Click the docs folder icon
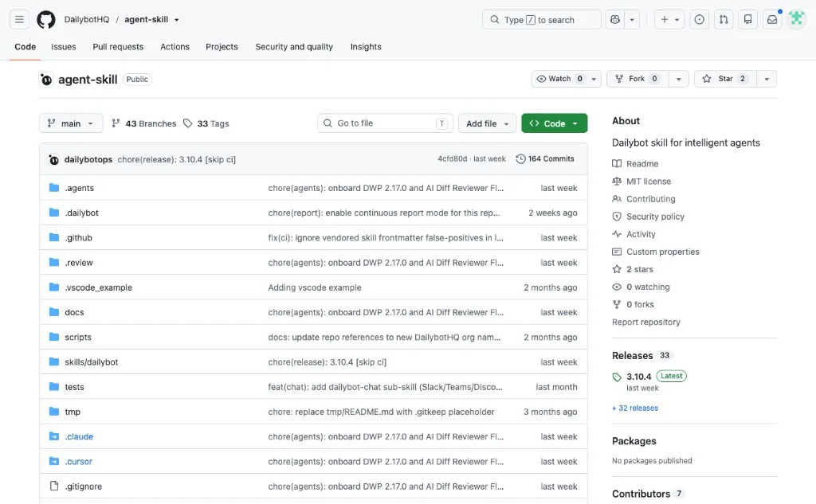The image size is (816, 504). (x=54, y=312)
